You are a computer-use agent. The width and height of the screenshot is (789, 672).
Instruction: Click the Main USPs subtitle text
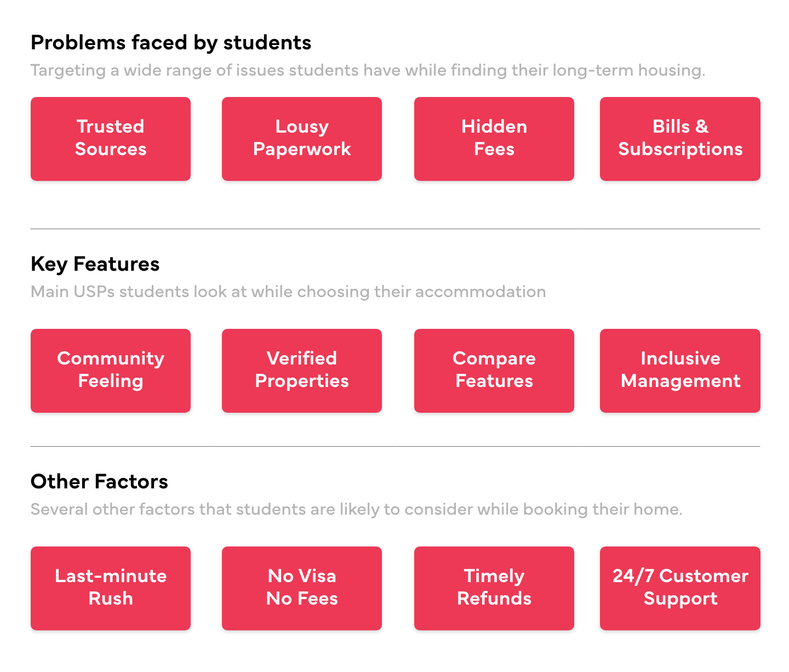288,292
